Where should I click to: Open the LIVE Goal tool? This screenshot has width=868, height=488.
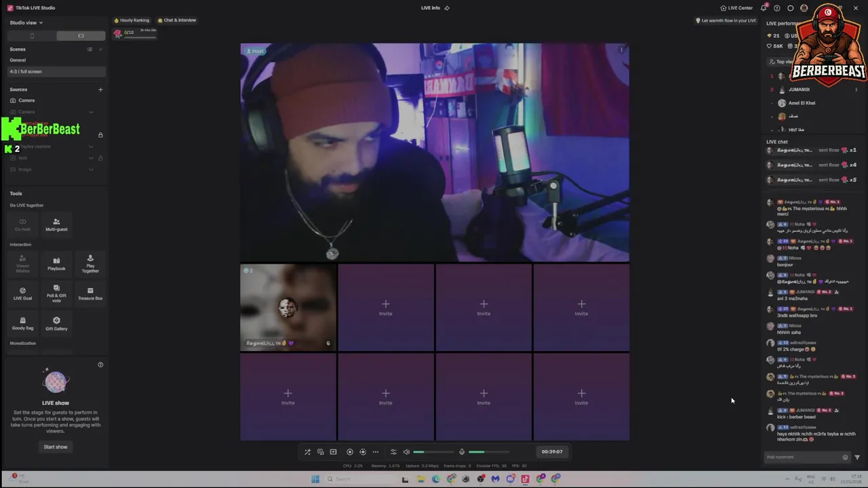[22, 293]
